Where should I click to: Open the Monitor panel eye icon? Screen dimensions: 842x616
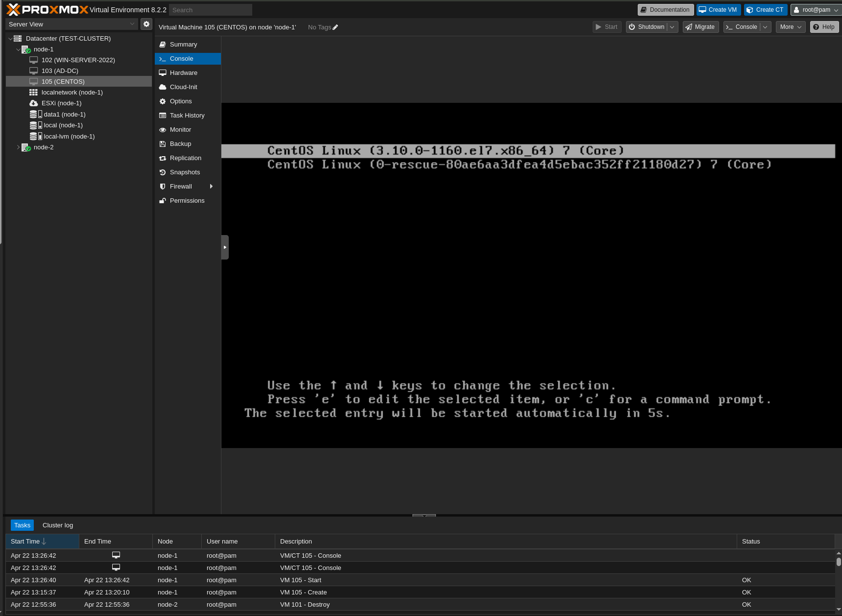point(163,129)
